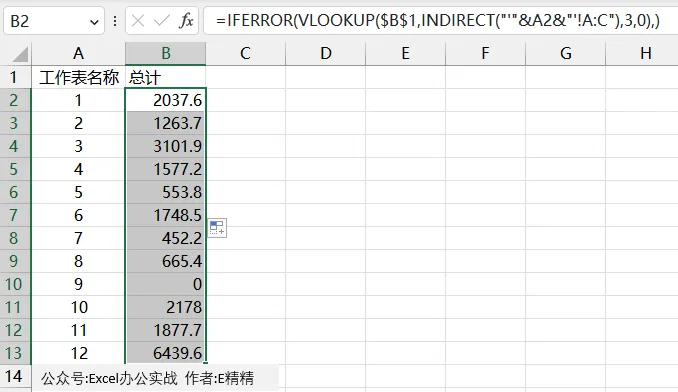Image resolution: width=678 pixels, height=392 pixels.
Task: Select row 11 header
Action: coord(15,307)
